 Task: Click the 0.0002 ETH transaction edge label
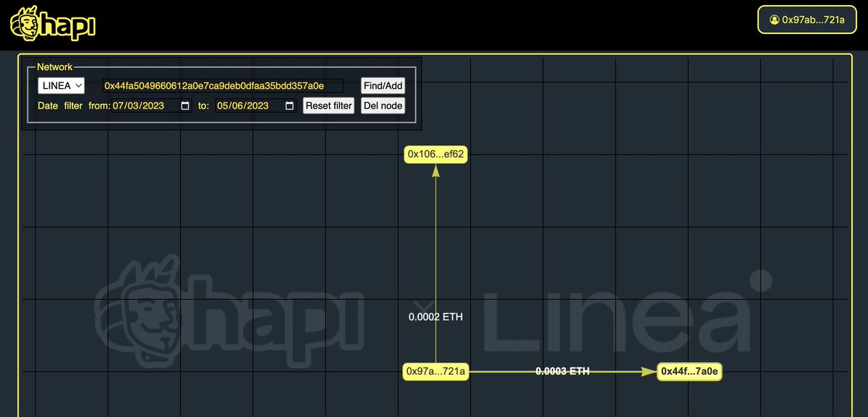[435, 317]
